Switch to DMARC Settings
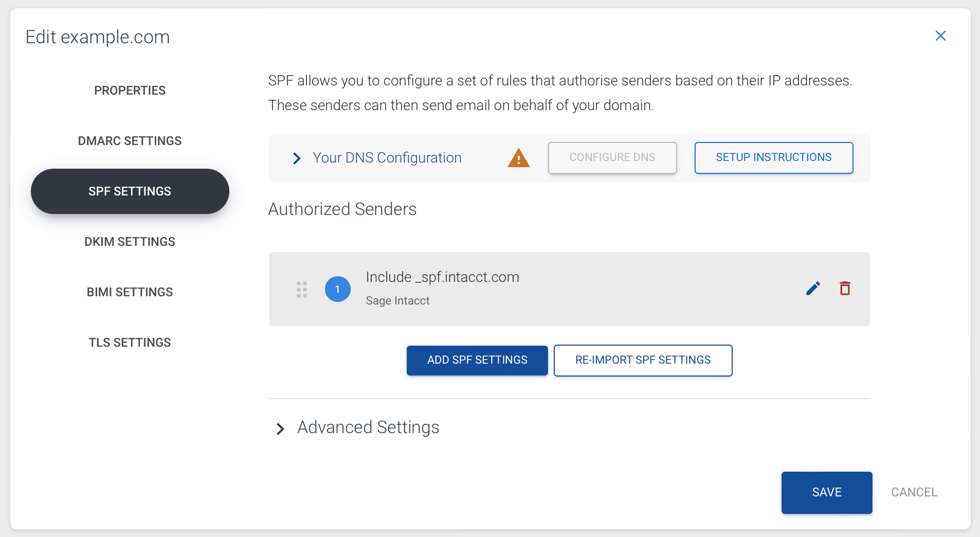The height and width of the screenshot is (537, 980). (x=130, y=140)
